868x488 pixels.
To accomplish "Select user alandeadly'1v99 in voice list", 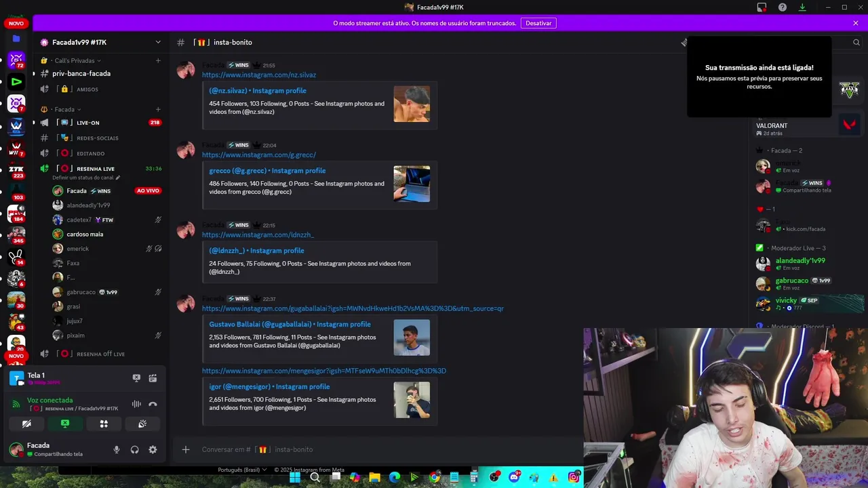I will [x=88, y=205].
